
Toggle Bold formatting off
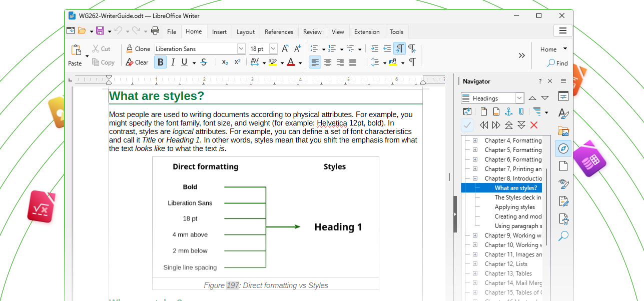click(x=160, y=62)
